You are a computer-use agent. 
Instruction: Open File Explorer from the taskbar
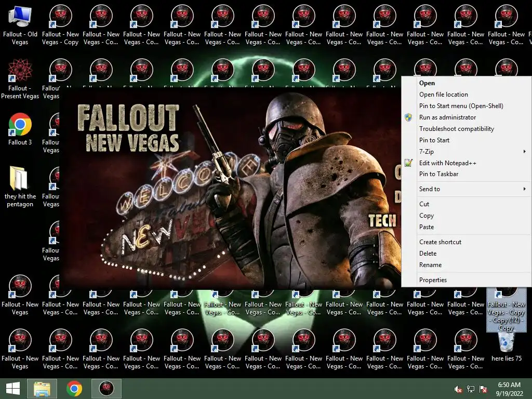pos(42,389)
